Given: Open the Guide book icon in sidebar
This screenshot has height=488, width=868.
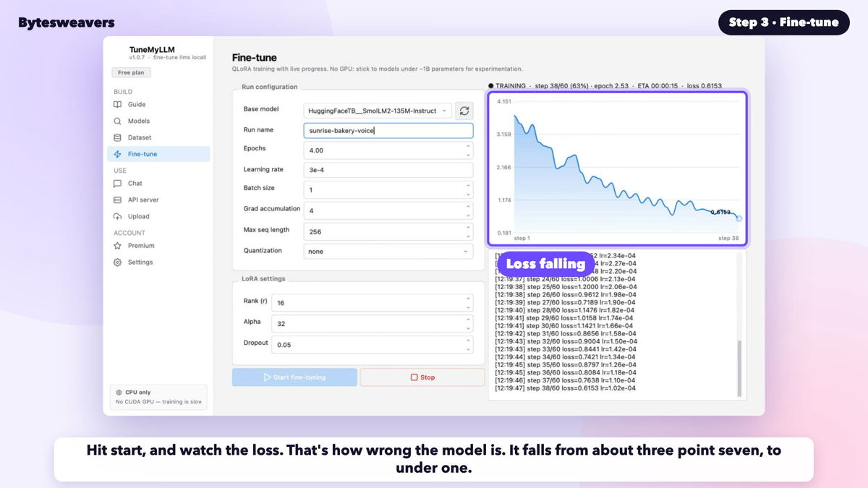Looking at the screenshot, I should [x=117, y=105].
